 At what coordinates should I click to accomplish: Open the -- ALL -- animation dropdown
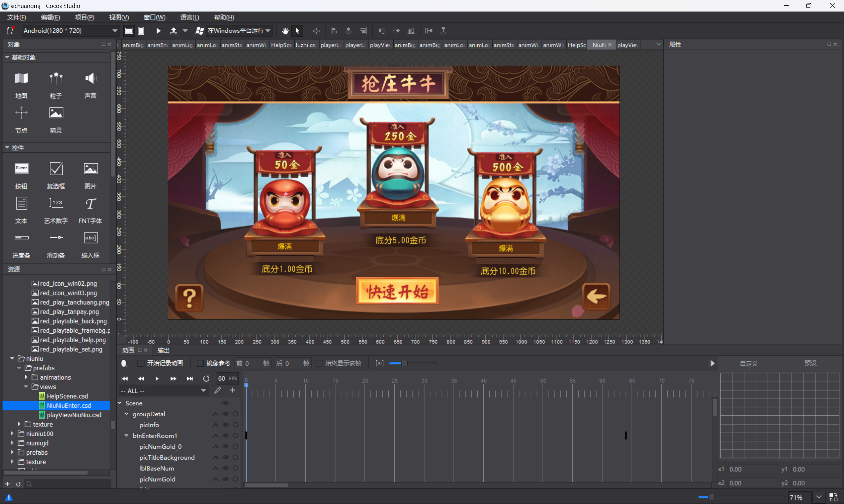pos(163,391)
